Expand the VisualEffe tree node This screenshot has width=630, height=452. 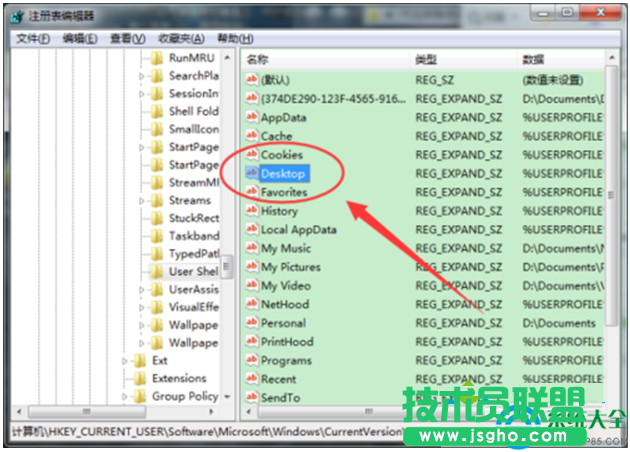[x=141, y=307]
